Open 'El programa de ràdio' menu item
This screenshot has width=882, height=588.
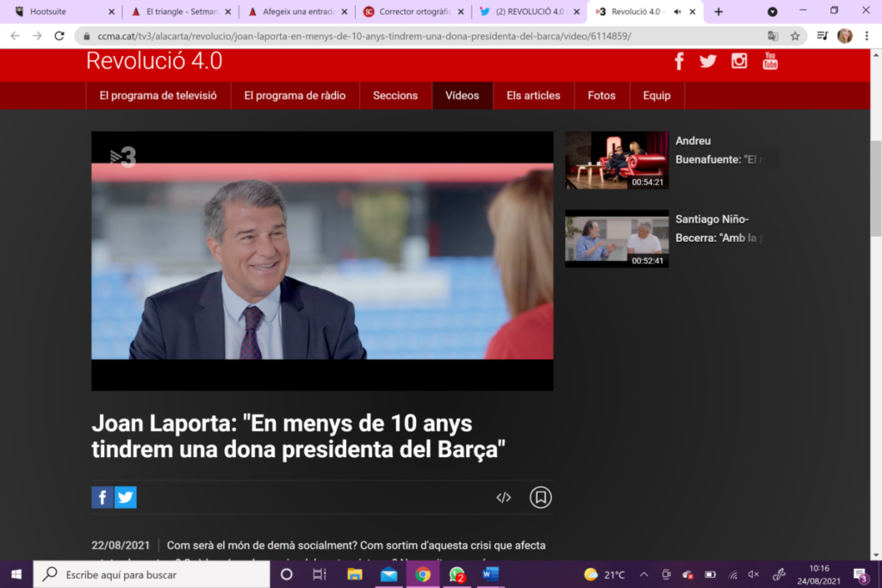pyautogui.click(x=295, y=96)
